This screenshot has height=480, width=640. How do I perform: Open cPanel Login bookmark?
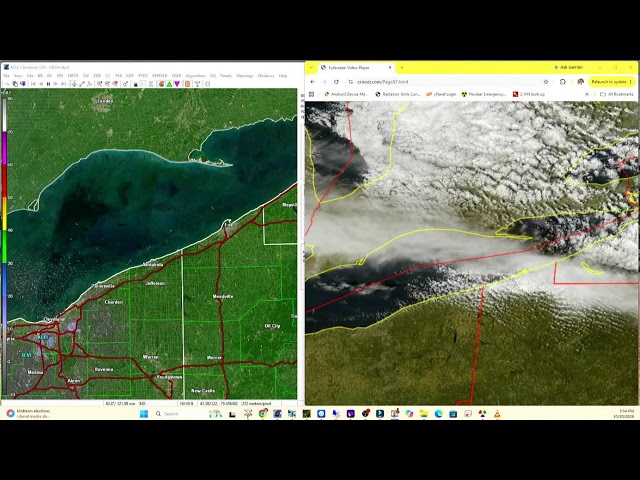[441, 94]
